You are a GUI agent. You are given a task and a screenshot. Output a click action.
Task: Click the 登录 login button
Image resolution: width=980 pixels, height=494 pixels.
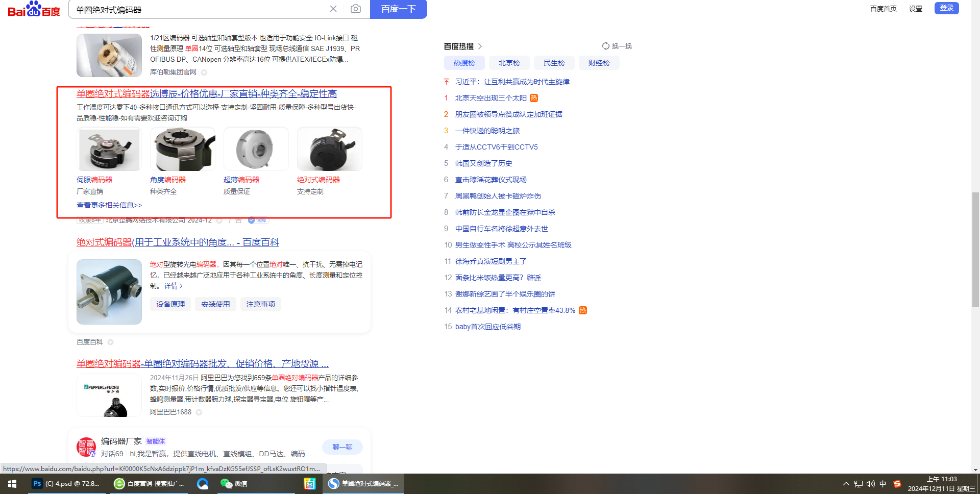pyautogui.click(x=947, y=8)
